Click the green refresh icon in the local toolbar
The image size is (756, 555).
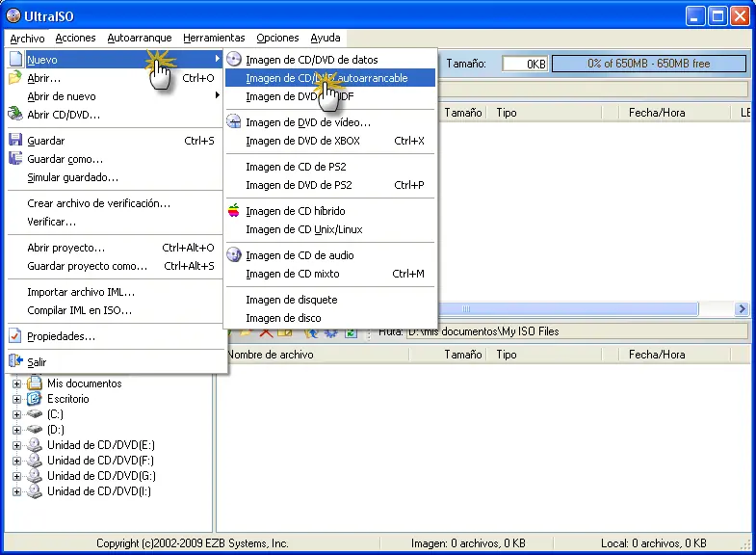351,332
